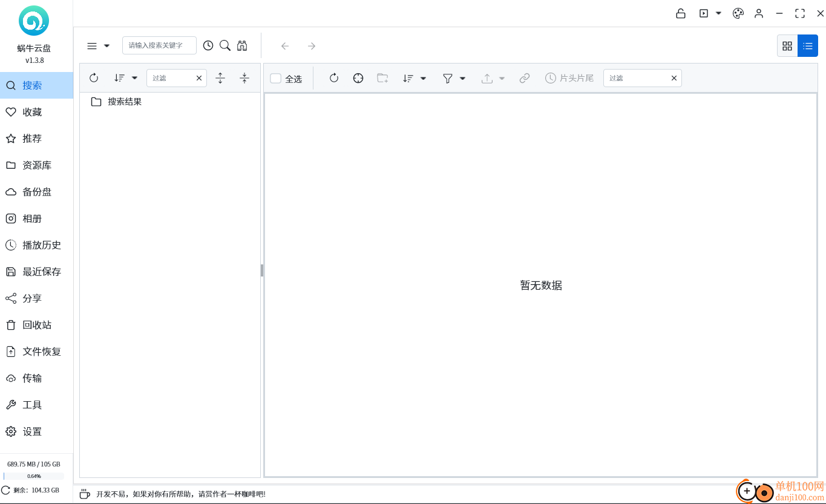Create a new folder
This screenshot has width=826, height=504.
point(382,78)
